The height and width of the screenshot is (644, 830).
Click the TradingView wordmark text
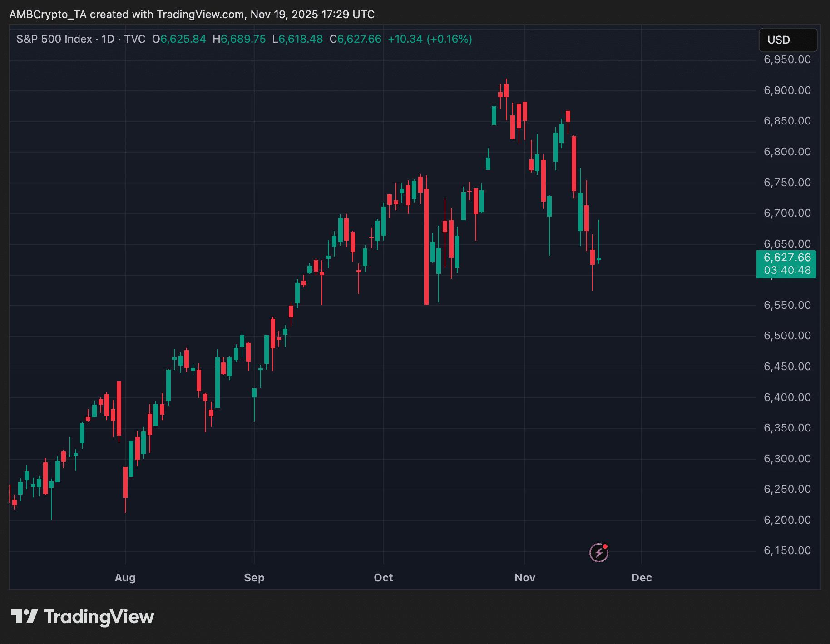(x=99, y=617)
